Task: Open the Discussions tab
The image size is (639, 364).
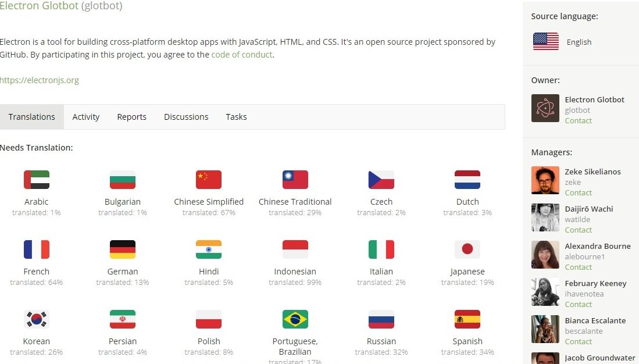Action: [186, 117]
